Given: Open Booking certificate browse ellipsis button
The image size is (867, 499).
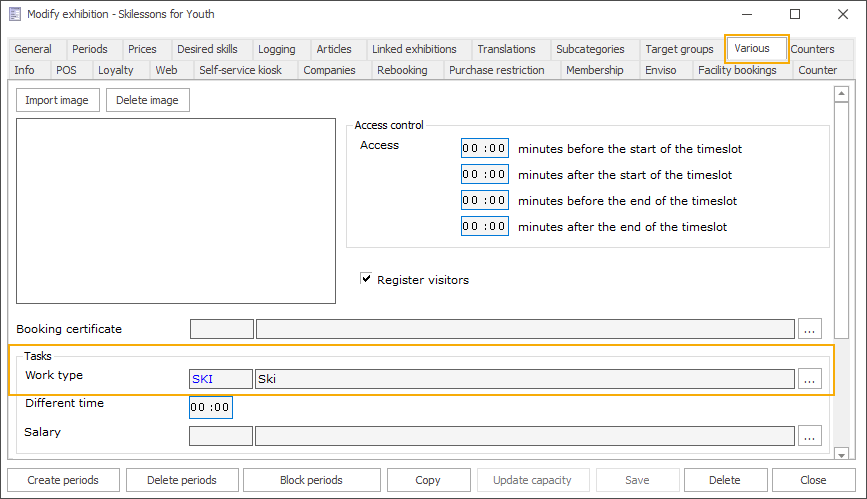Looking at the screenshot, I should [x=810, y=329].
